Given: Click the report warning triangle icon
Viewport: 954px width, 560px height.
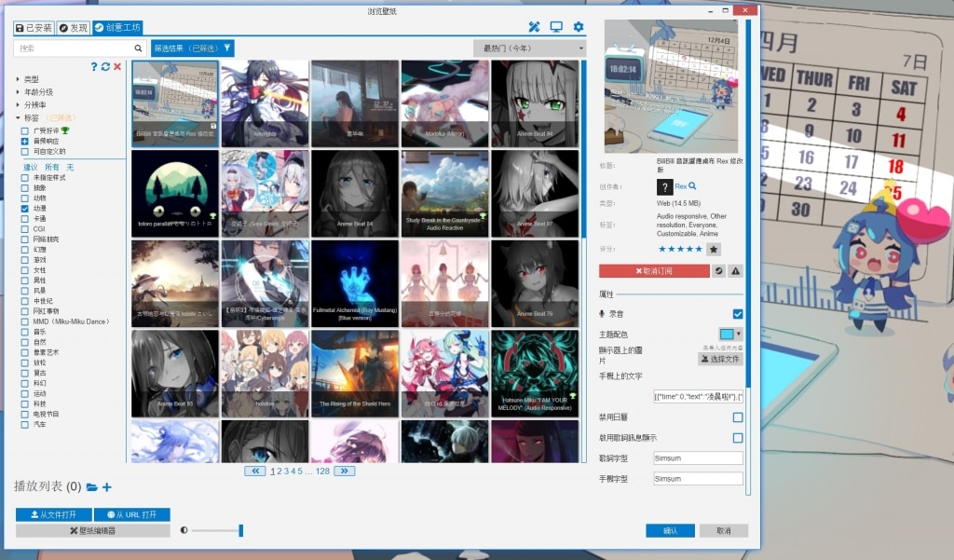Looking at the screenshot, I should click(736, 271).
